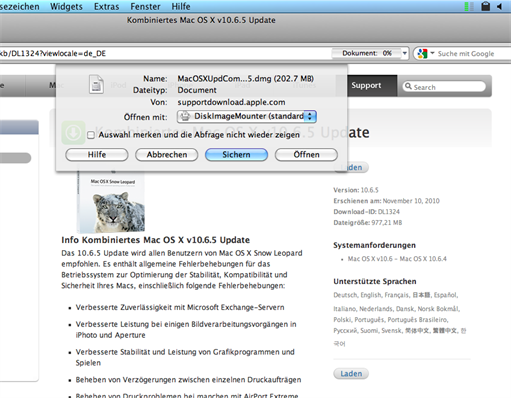Screen dimensions: 511x398
Task: Click the 'Suche mit Google' search field
Action: click(466, 54)
